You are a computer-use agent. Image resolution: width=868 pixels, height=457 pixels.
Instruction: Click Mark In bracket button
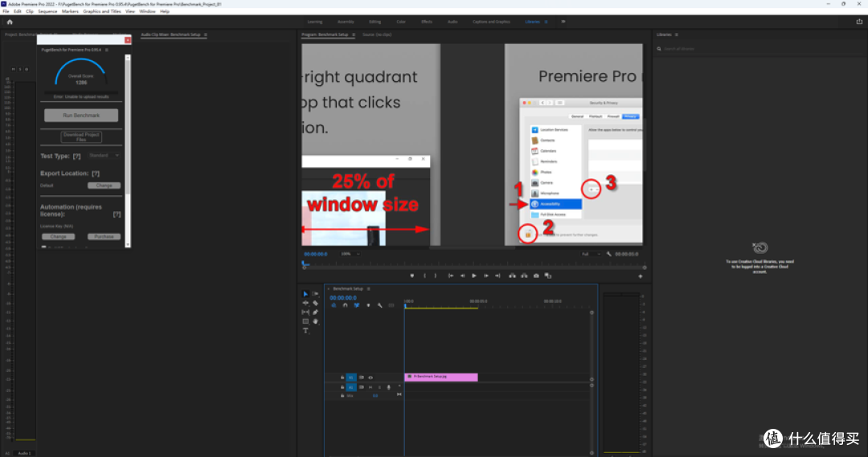tap(424, 275)
